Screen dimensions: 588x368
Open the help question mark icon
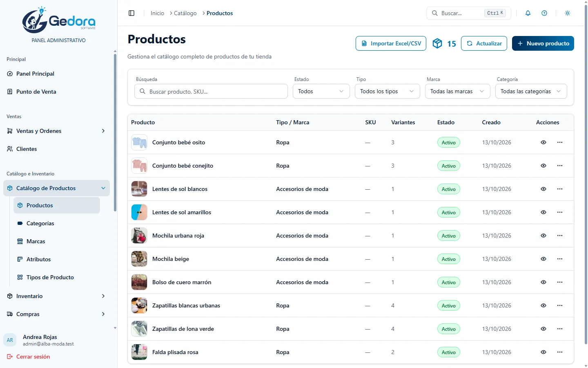click(544, 13)
